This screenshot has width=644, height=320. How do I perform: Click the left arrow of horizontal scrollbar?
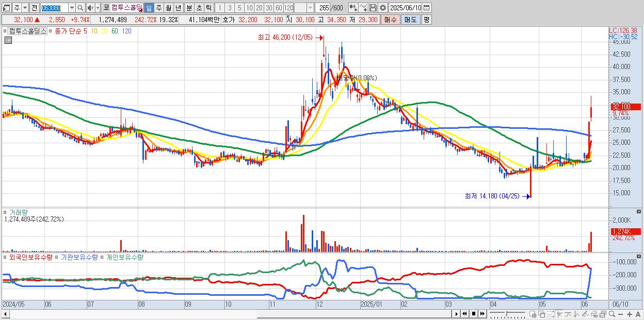(x=6, y=314)
